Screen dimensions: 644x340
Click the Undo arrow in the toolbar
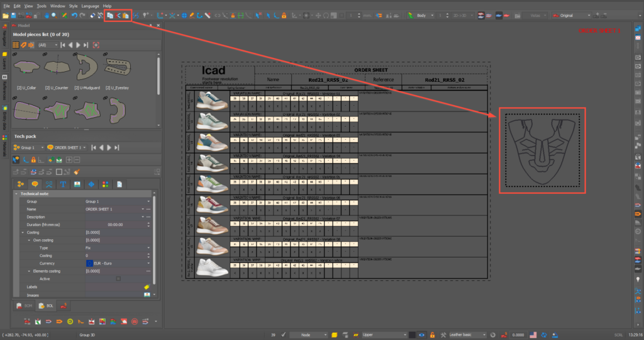click(74, 14)
